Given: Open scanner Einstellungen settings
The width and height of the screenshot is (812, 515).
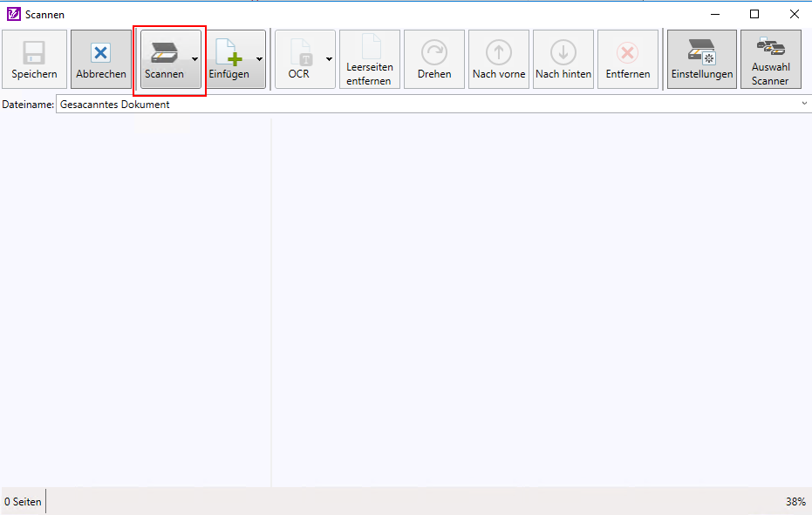Looking at the screenshot, I should pos(701,53).
